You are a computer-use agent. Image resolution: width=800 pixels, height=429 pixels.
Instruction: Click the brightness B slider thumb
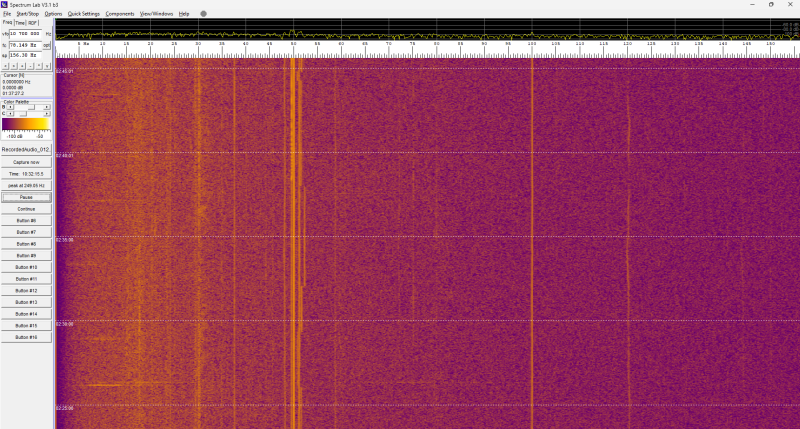click(x=31, y=107)
